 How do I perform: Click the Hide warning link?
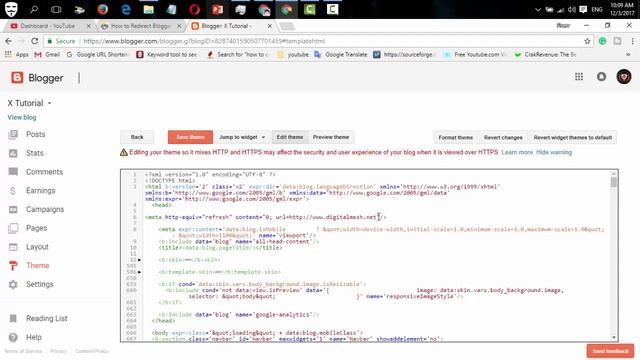554,152
